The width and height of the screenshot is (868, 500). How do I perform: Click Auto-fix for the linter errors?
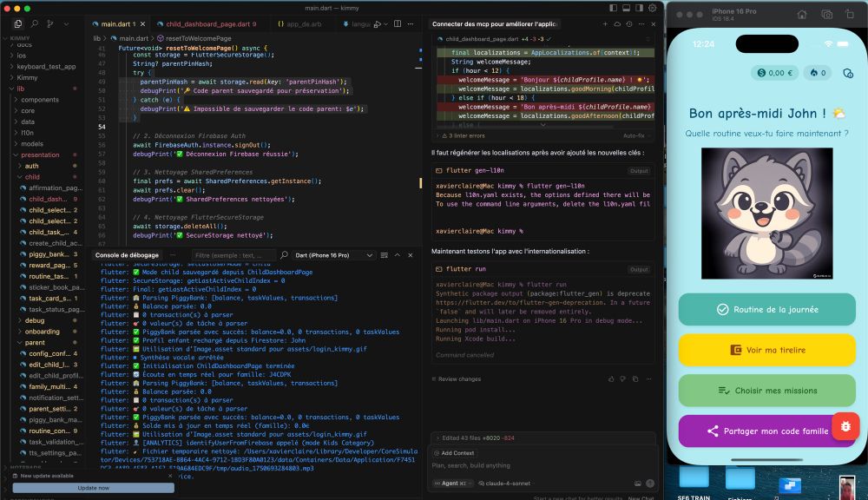(x=634, y=135)
